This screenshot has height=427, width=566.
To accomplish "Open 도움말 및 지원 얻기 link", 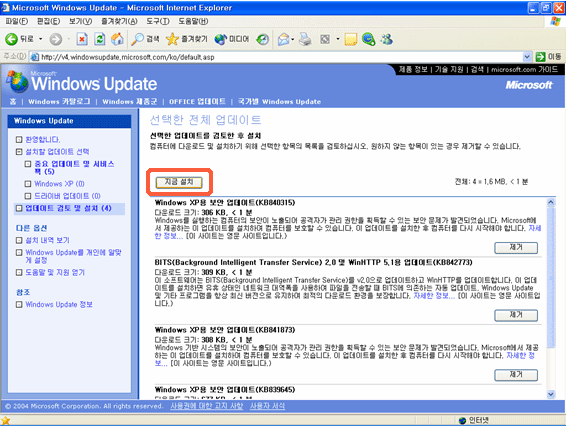I will 55,272.
